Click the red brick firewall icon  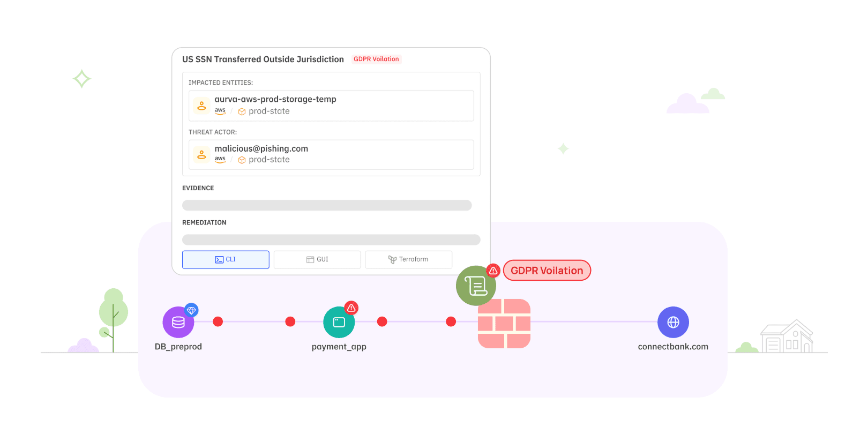504,324
